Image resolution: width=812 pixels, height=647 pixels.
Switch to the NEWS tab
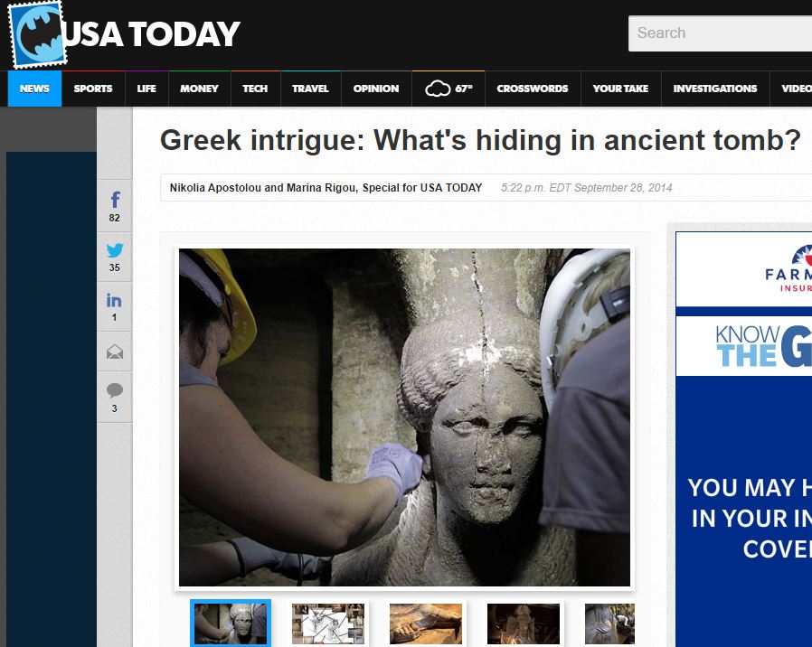pyautogui.click(x=33, y=89)
